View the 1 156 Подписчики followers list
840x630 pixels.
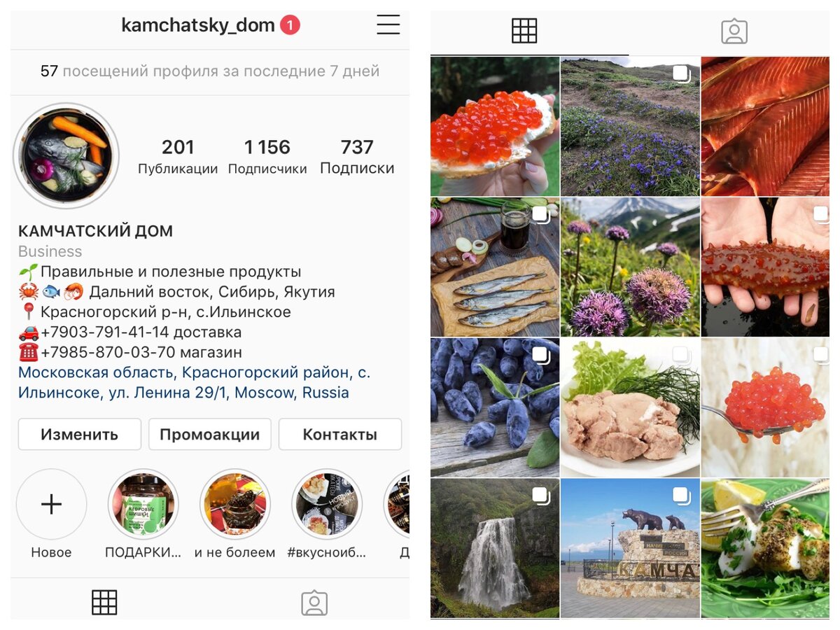click(267, 157)
